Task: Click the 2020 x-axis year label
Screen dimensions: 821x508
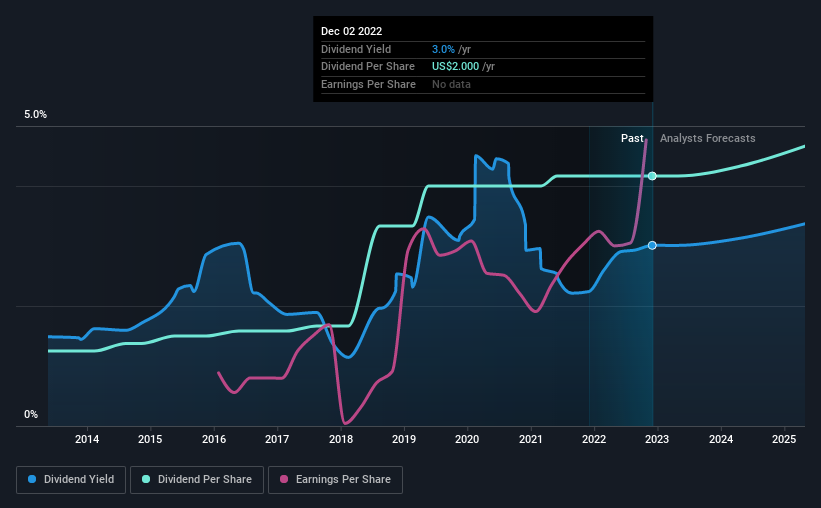Action: click(x=467, y=439)
